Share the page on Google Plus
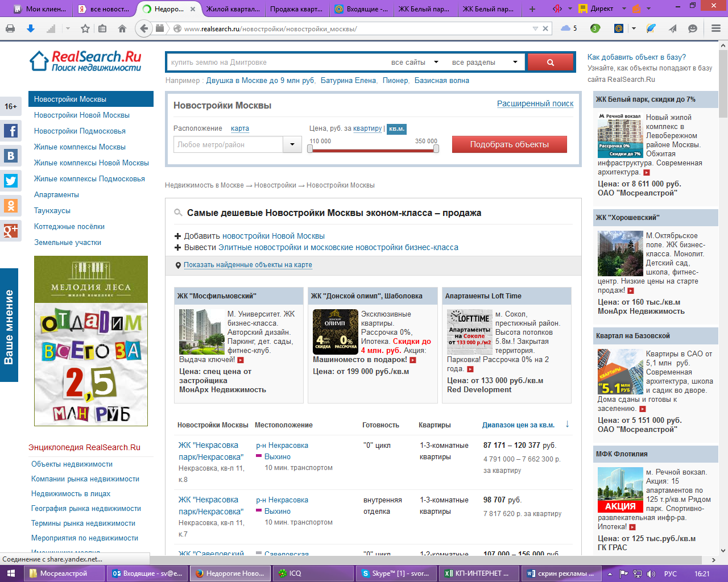Image resolution: width=728 pixels, height=582 pixels. pyautogui.click(x=11, y=231)
